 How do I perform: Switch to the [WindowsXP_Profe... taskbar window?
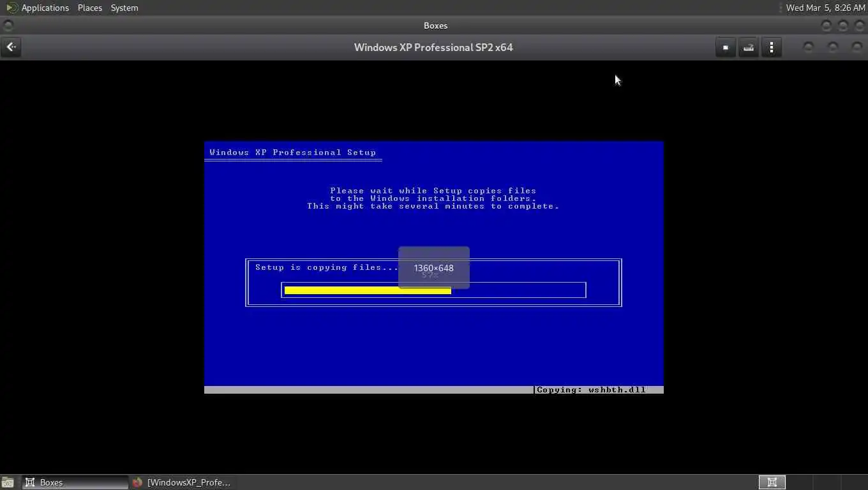pyautogui.click(x=182, y=482)
